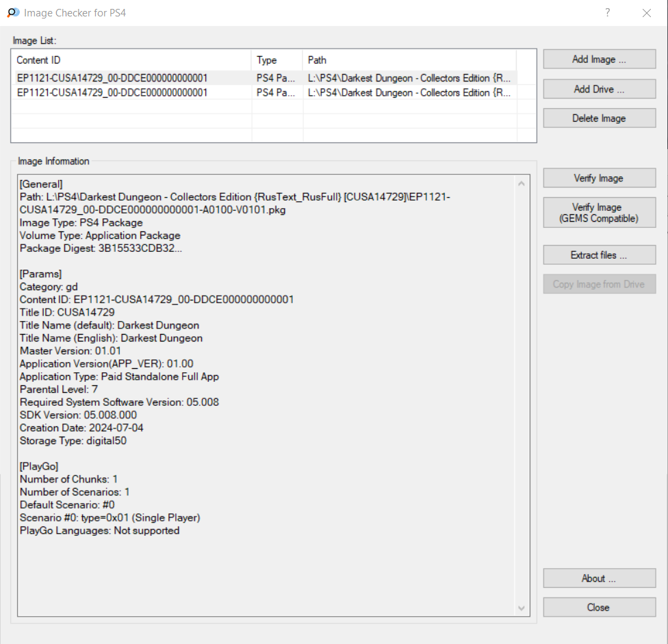668x644 pixels.
Task: Click the Add Image button
Action: 599,60
